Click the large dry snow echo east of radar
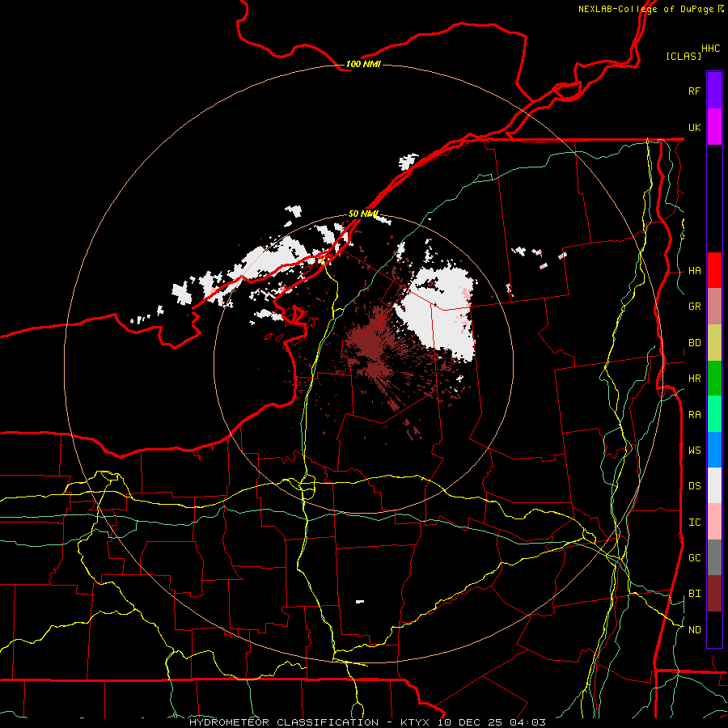Image resolution: width=728 pixels, height=728 pixels. point(438,311)
